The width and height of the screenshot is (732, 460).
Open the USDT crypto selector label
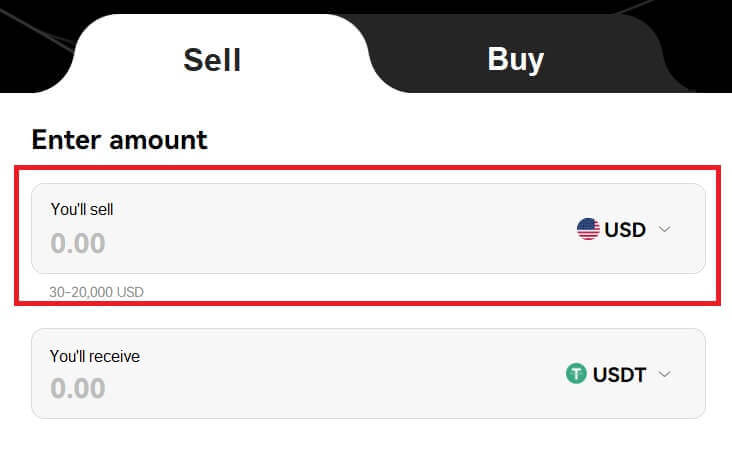(619, 375)
